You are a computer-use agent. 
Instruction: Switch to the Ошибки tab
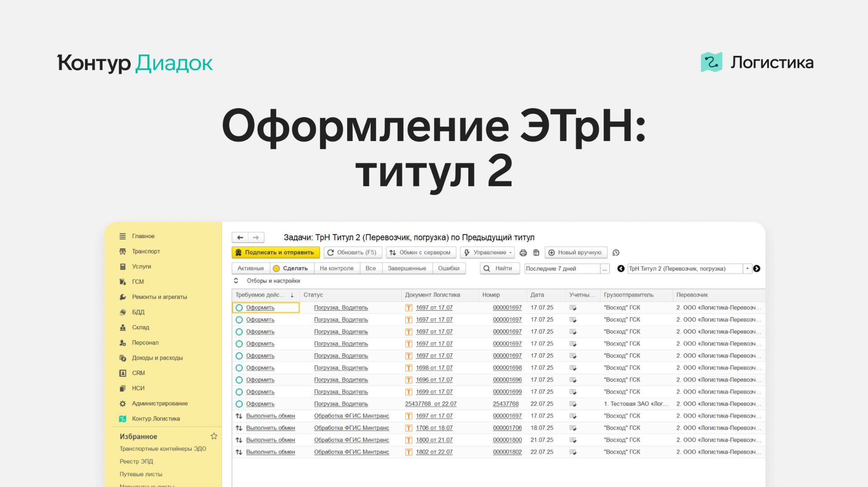[450, 268]
